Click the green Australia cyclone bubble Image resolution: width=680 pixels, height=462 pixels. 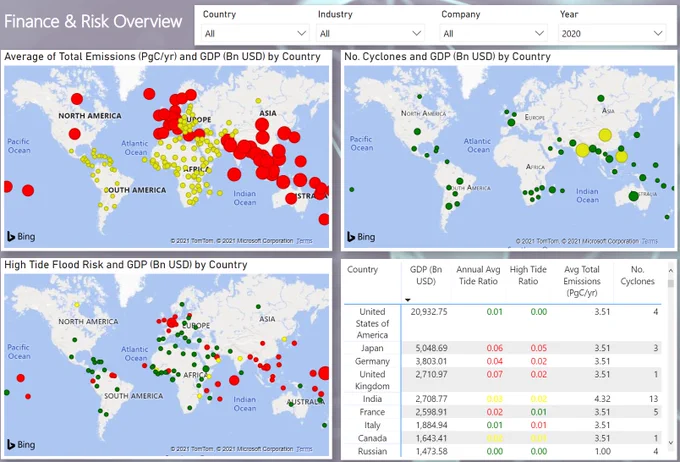tap(634, 196)
